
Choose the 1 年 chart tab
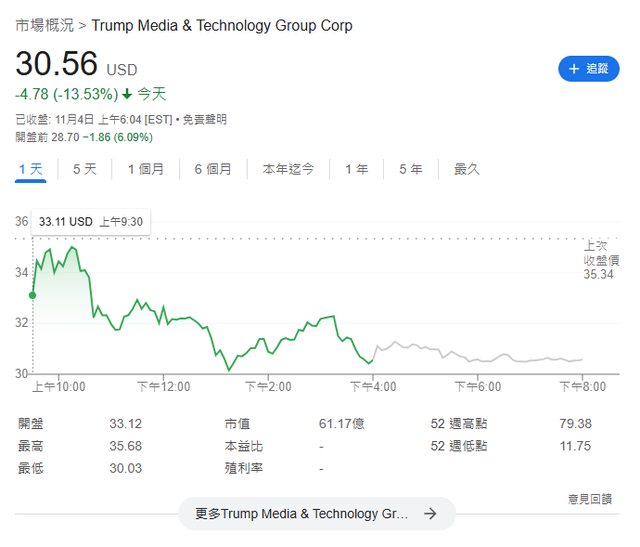357,169
